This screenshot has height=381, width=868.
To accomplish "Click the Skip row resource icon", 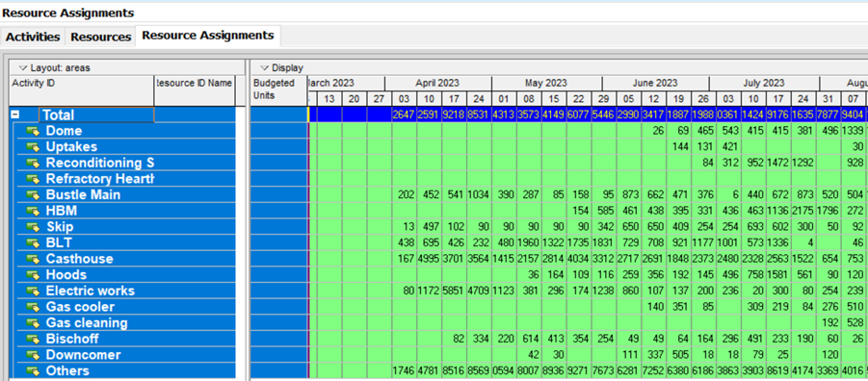I will coord(34,227).
